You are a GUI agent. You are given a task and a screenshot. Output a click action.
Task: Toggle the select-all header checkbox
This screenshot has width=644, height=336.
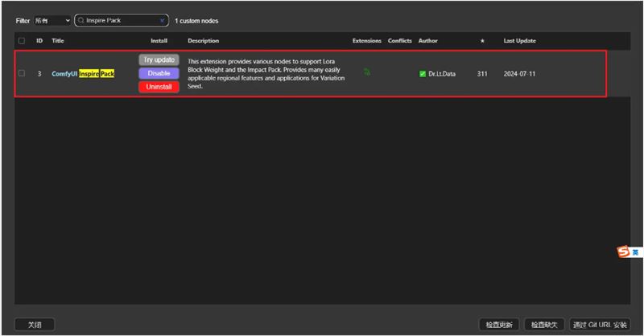(22, 41)
